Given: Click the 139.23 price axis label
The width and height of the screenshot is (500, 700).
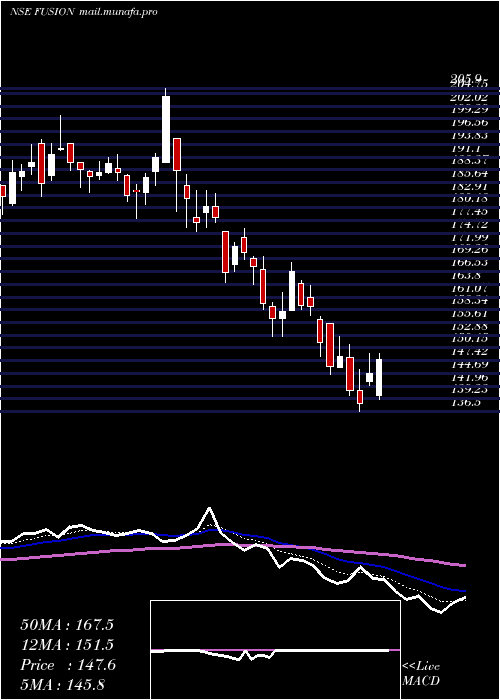Looking at the screenshot, I should (x=469, y=390).
